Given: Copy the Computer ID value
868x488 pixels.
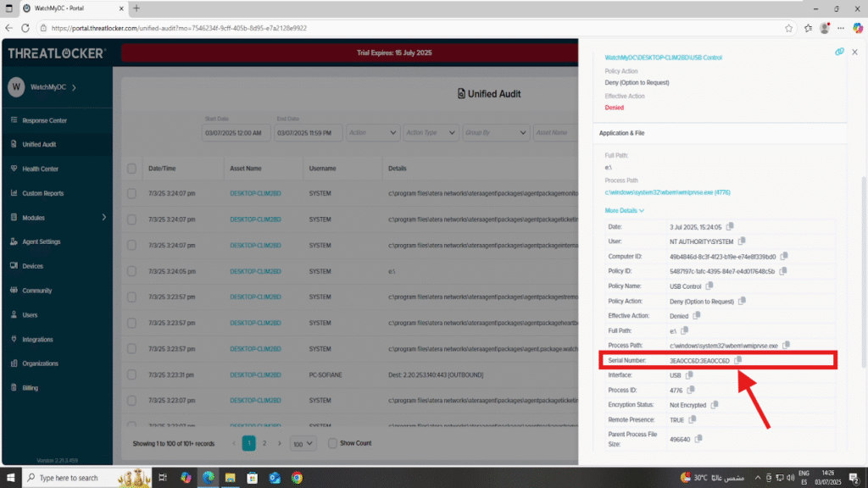Looking at the screenshot, I should [784, 256].
